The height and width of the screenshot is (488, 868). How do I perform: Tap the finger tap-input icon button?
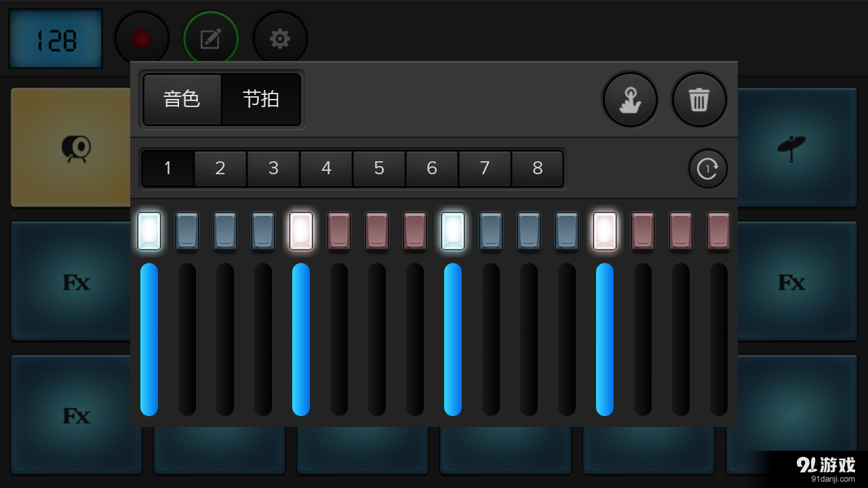click(631, 100)
